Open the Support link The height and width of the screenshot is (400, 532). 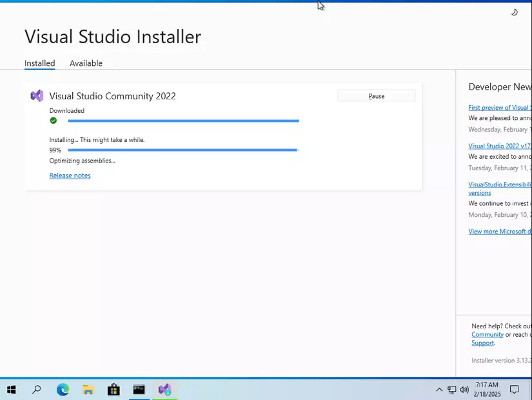(x=482, y=343)
